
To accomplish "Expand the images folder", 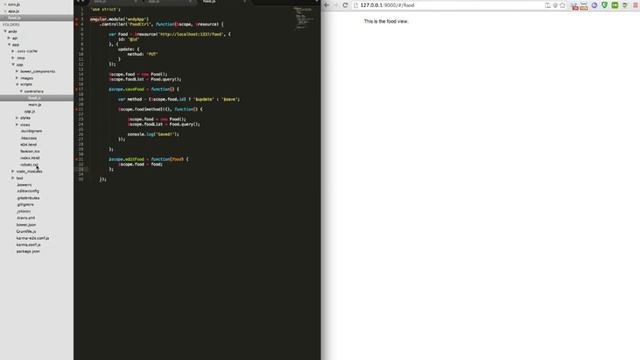I will pos(17,78).
